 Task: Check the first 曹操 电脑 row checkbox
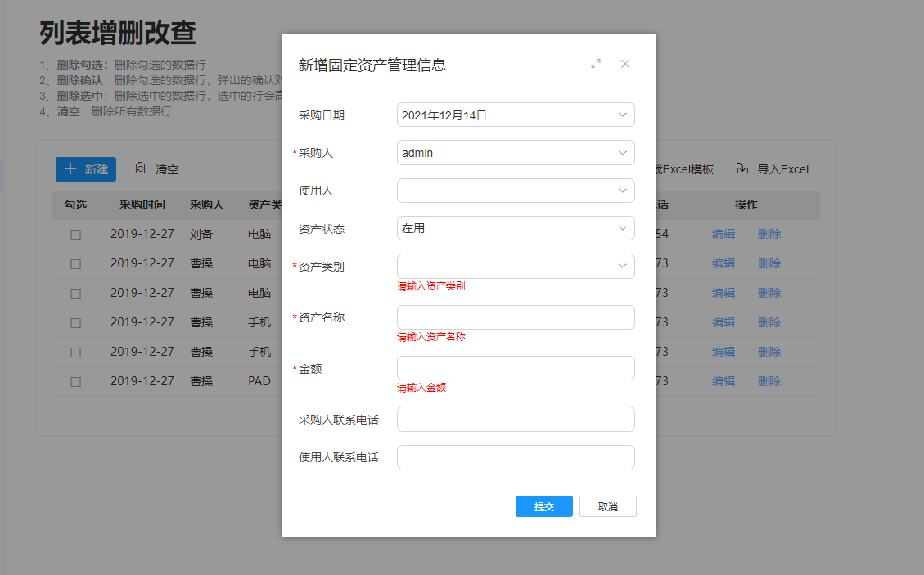[x=76, y=263]
